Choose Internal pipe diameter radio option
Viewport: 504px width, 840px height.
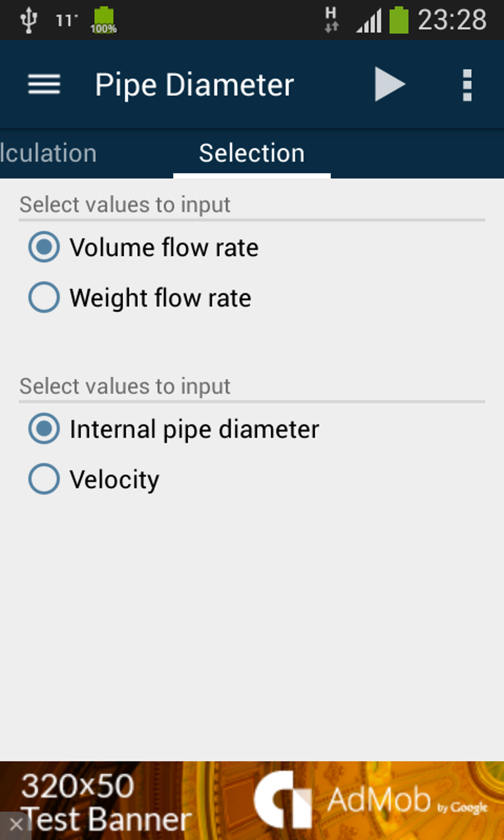click(44, 429)
